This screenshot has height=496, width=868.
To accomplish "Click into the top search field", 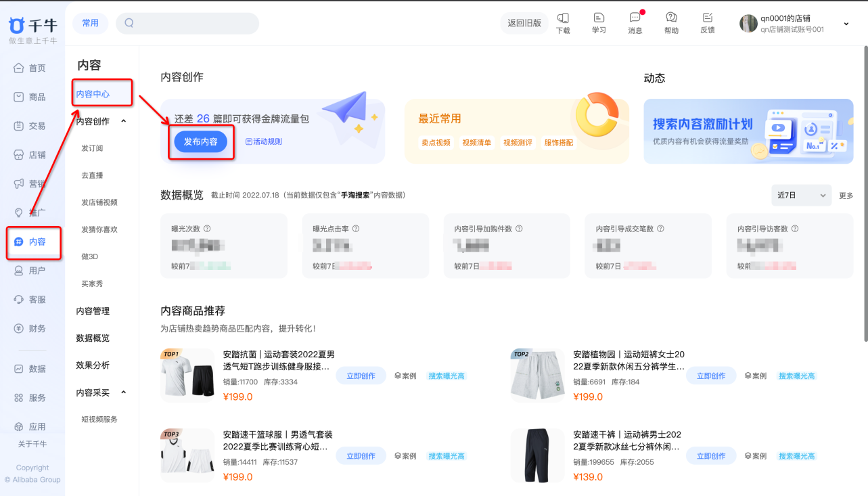I will pyautogui.click(x=187, y=23).
